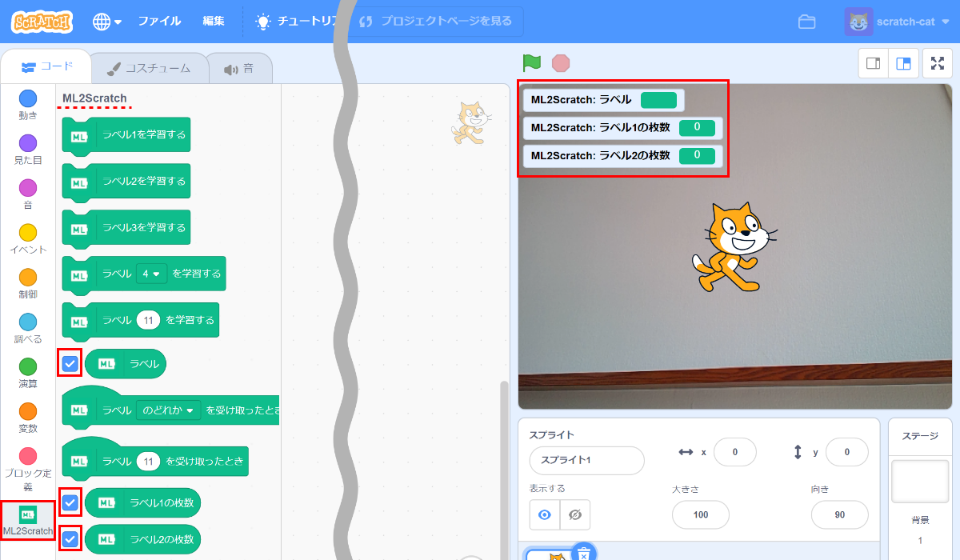This screenshot has height=560, width=960.
Task: Open the イベント block category
Action: [x=28, y=238]
